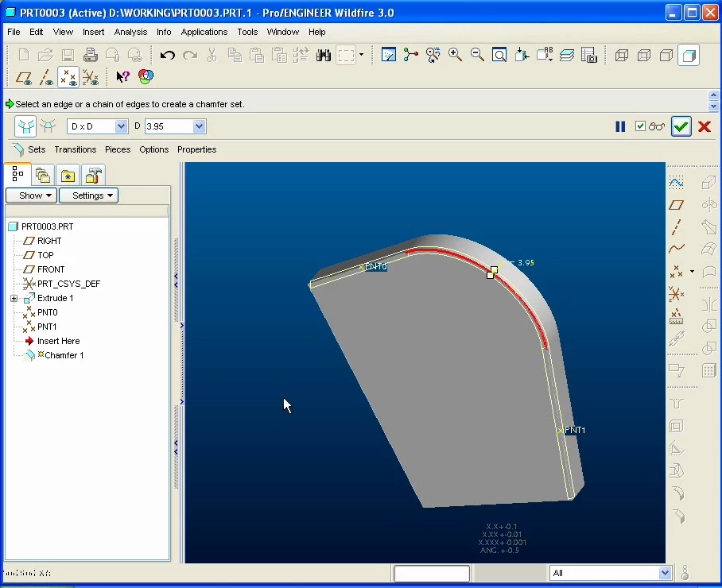722x588 pixels.
Task: Open the Insert menu
Action: (94, 32)
